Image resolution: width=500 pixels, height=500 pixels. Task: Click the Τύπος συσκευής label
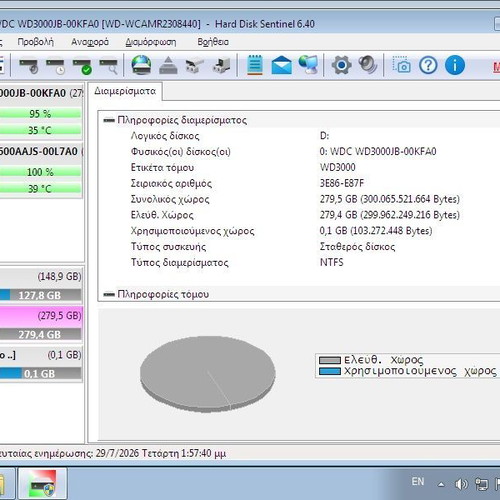coord(168,247)
